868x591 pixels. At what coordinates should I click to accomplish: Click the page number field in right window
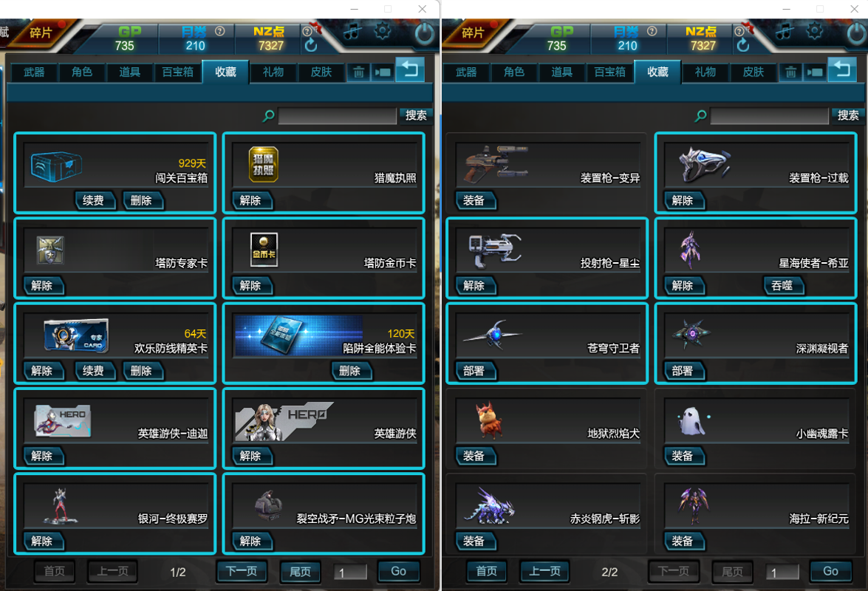782,573
